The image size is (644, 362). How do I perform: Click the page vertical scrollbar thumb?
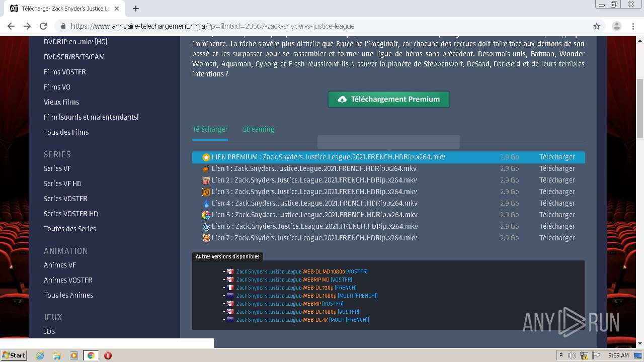point(640,108)
